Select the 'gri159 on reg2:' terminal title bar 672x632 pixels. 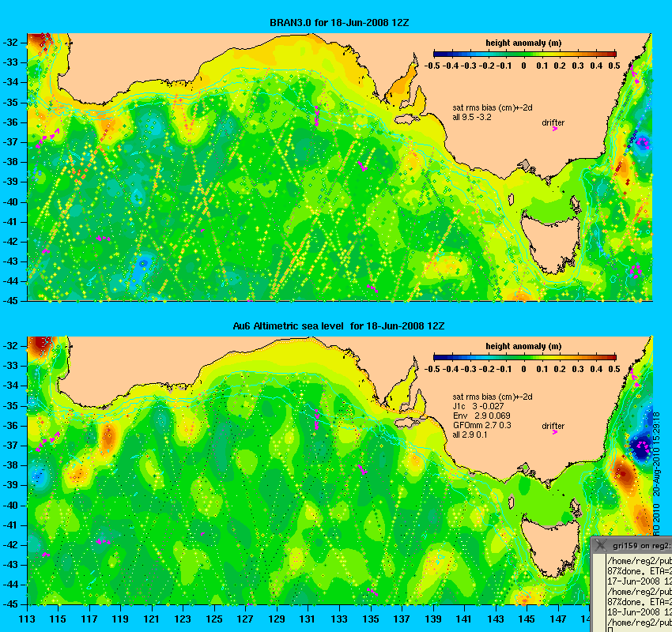coord(632,546)
